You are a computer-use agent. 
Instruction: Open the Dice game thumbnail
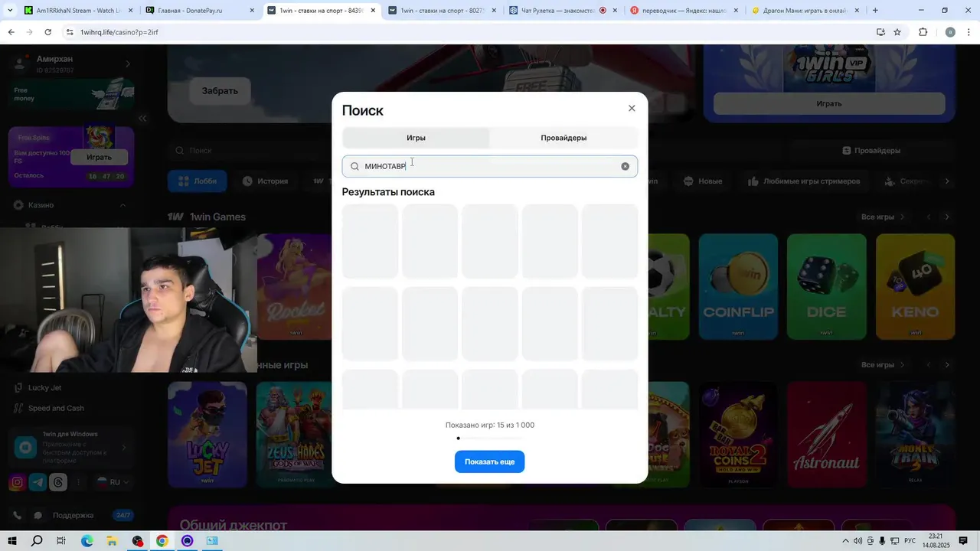827,286
